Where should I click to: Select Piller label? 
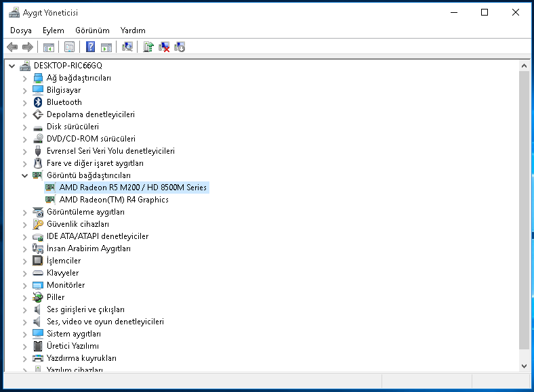point(56,297)
